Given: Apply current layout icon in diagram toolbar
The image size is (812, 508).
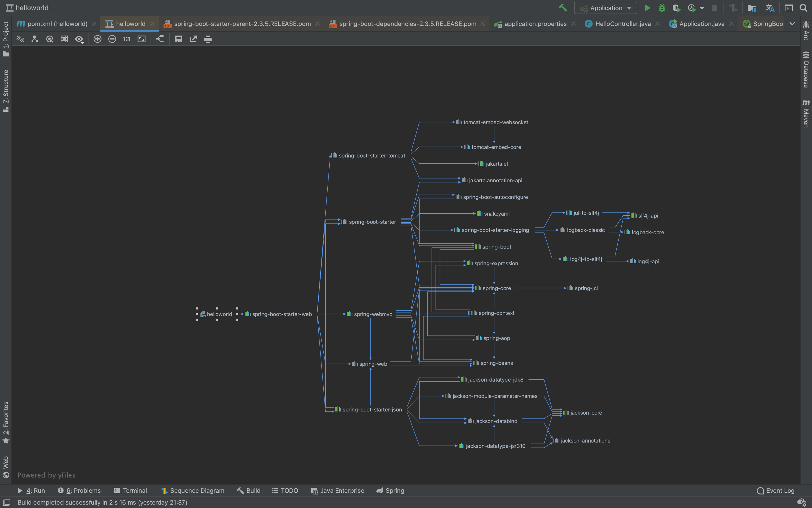Looking at the screenshot, I should point(160,39).
